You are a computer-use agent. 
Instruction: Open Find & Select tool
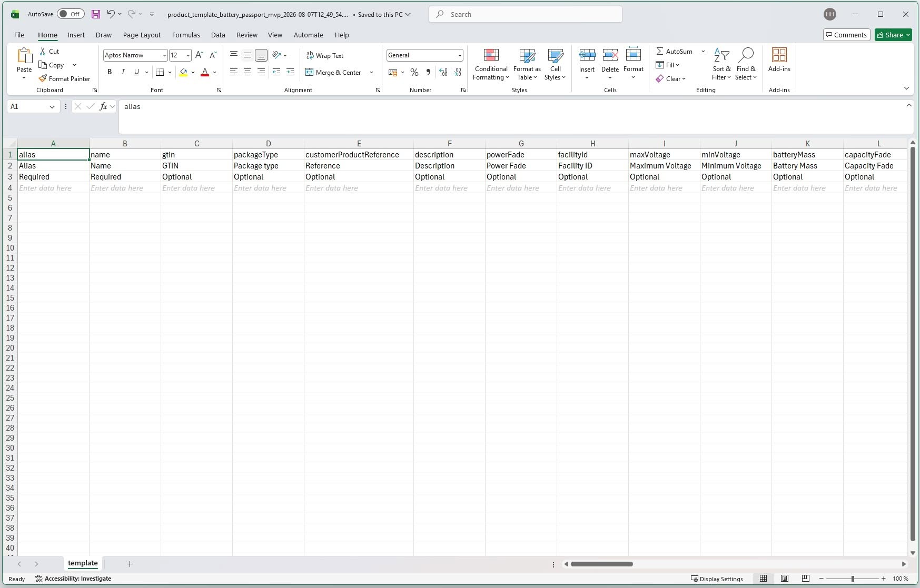[x=746, y=64]
